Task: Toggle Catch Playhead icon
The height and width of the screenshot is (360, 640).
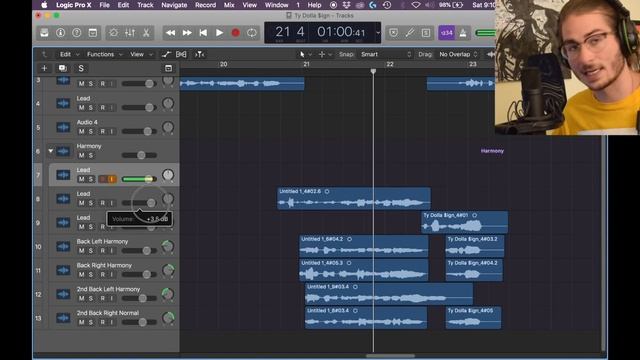Action: coord(199,54)
